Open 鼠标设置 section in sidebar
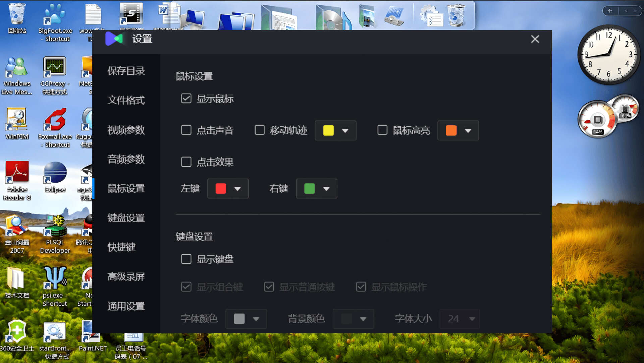The width and height of the screenshot is (644, 363). [125, 188]
